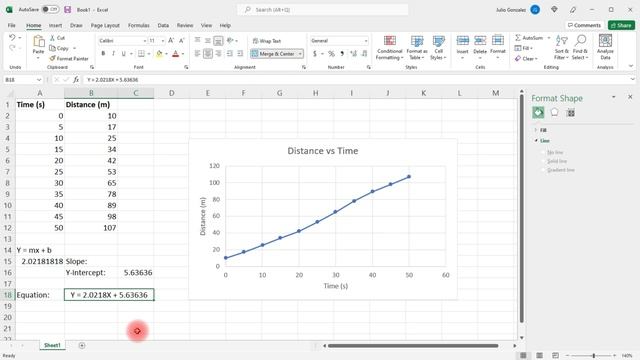Click the Comments button
This screenshot has height=360, width=640.
[584, 25]
